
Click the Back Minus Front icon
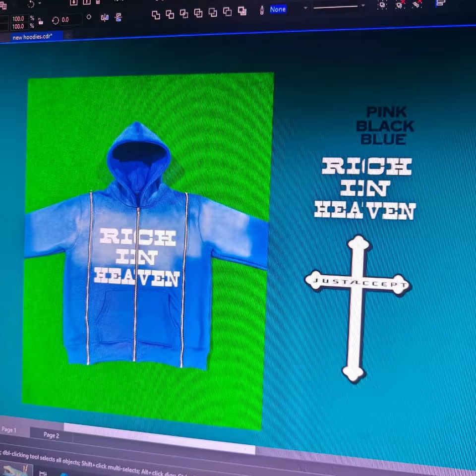click(x=228, y=12)
